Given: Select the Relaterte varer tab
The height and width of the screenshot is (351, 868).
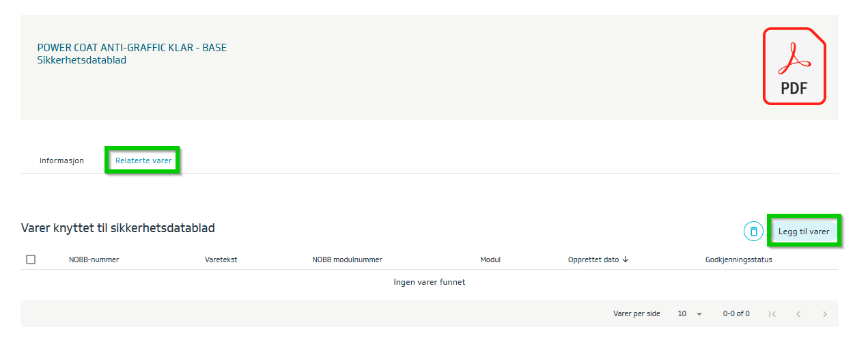Looking at the screenshot, I should [143, 161].
